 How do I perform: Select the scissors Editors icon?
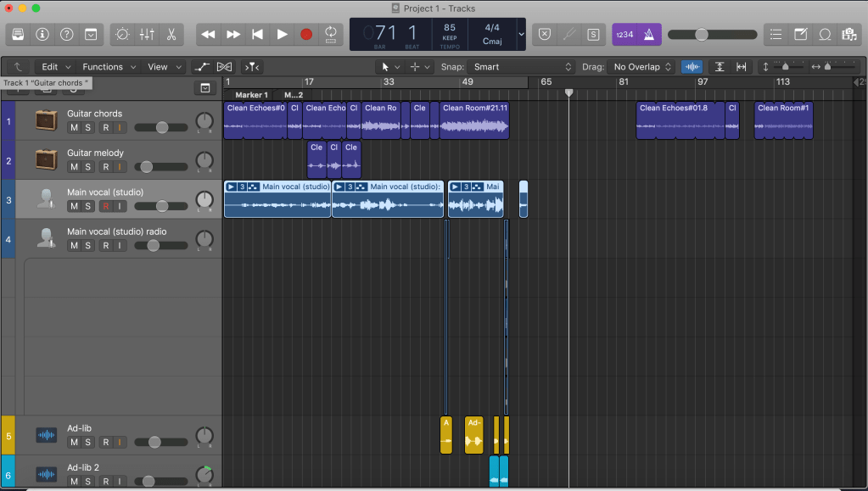[171, 34]
